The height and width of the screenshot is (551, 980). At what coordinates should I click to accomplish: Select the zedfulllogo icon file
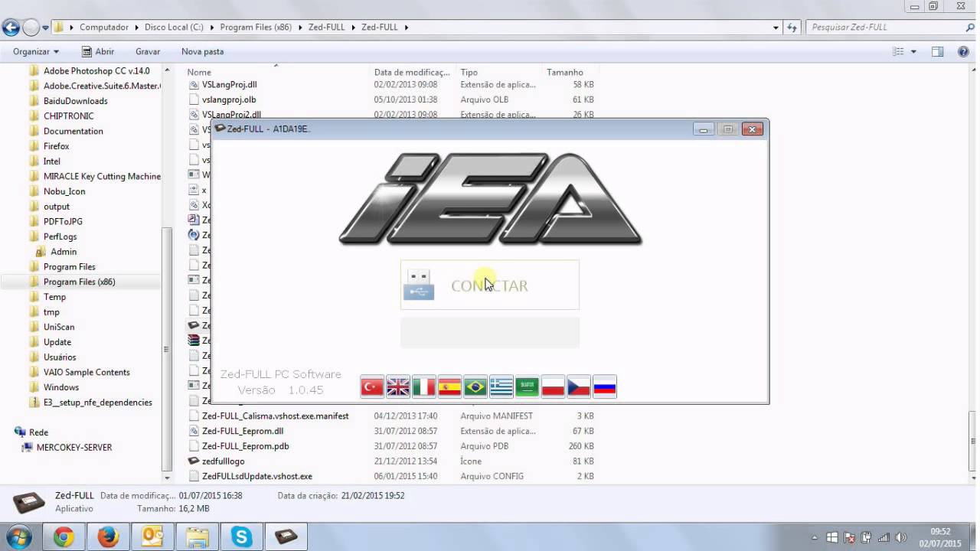click(223, 461)
